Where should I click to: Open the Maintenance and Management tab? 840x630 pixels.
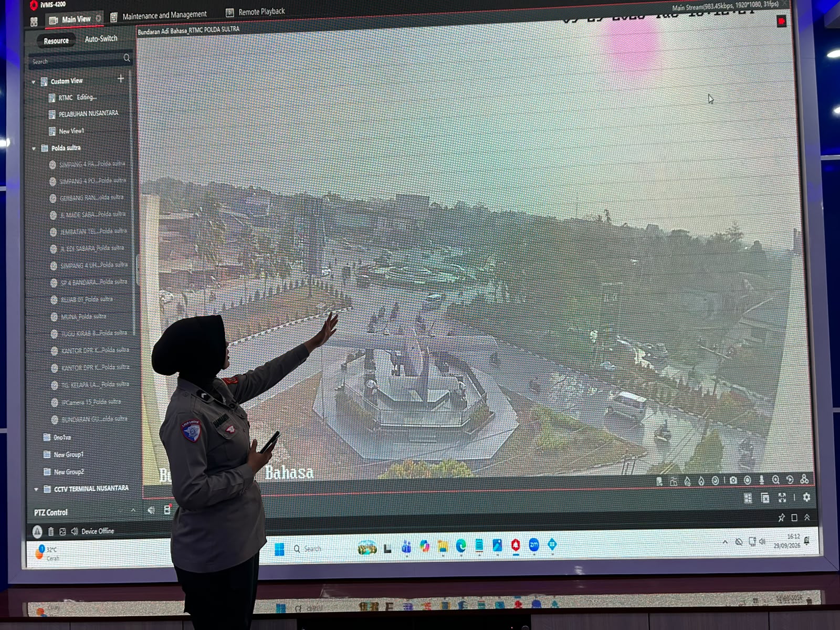[159, 16]
